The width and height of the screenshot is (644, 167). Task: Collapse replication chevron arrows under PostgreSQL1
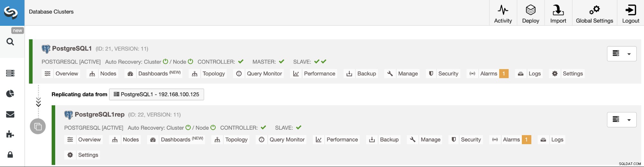coord(38,102)
